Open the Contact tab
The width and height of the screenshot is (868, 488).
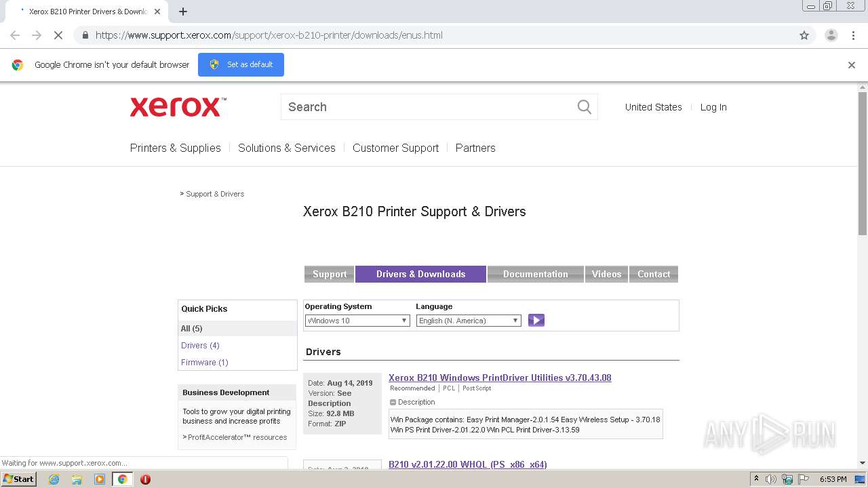point(654,274)
